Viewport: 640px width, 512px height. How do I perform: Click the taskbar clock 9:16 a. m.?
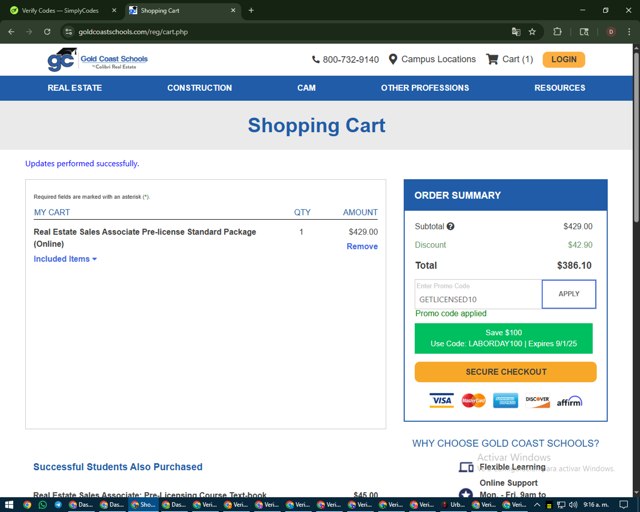596,505
